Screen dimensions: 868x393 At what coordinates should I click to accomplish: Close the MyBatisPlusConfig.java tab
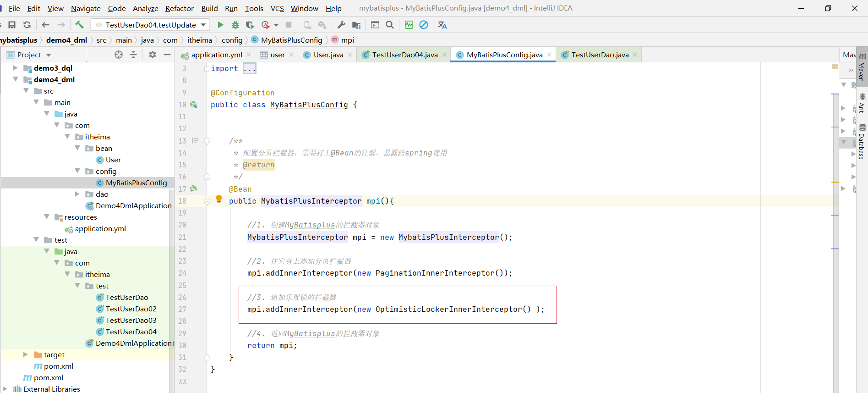click(549, 55)
